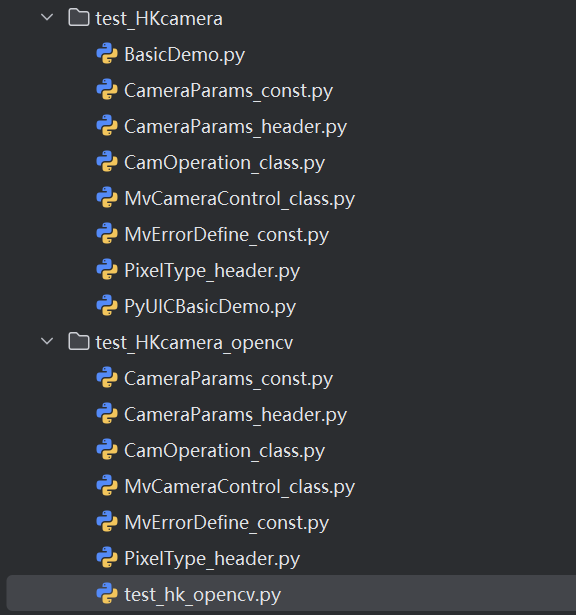
Task: Open CamOperation_class.py under test_HKcamera
Action: click(x=224, y=163)
